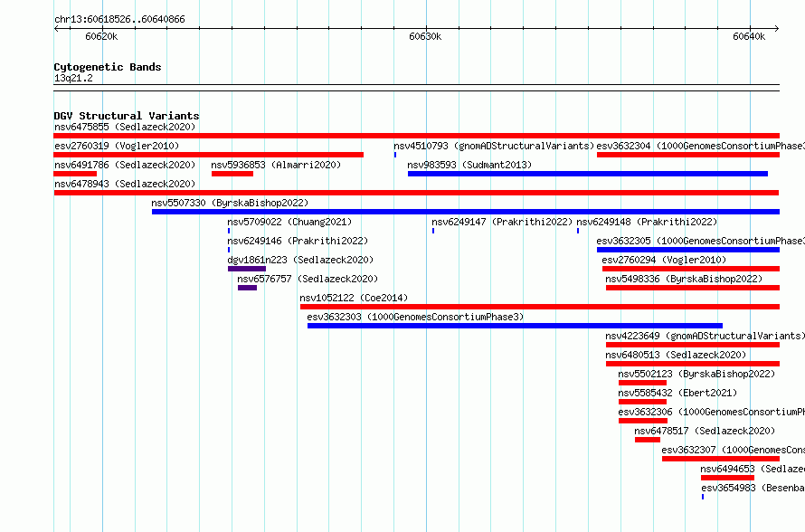Open nsv5502123 (ByrskaBishop2022) label

tap(696, 374)
